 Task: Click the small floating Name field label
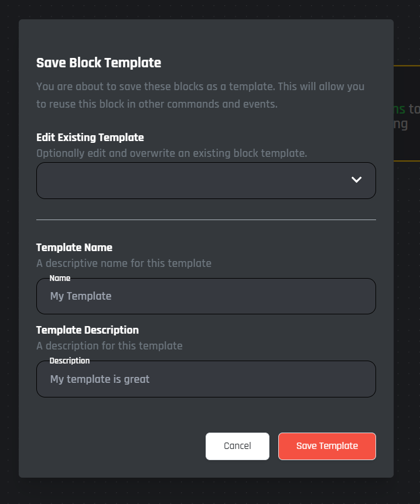click(x=60, y=278)
